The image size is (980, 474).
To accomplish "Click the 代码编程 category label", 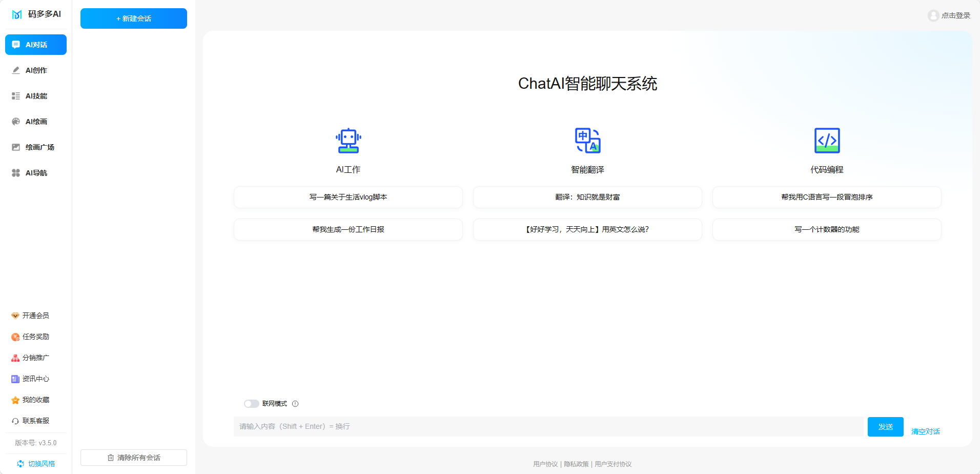I will pyautogui.click(x=827, y=170).
